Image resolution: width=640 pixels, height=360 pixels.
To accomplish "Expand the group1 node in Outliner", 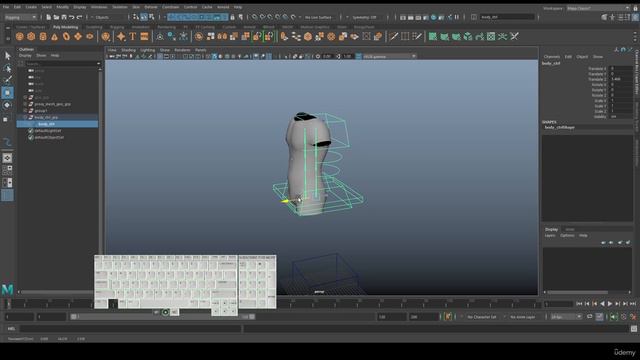I will coord(25,111).
